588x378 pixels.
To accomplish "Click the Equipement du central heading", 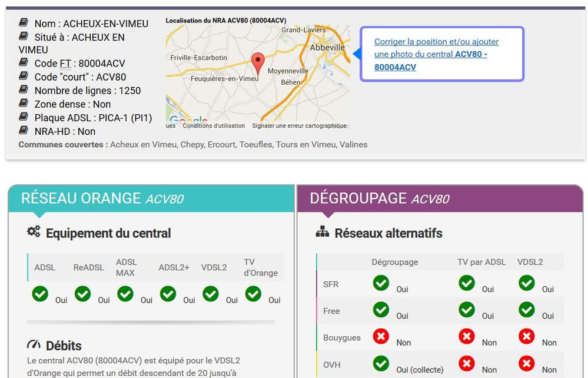I will point(108,233).
